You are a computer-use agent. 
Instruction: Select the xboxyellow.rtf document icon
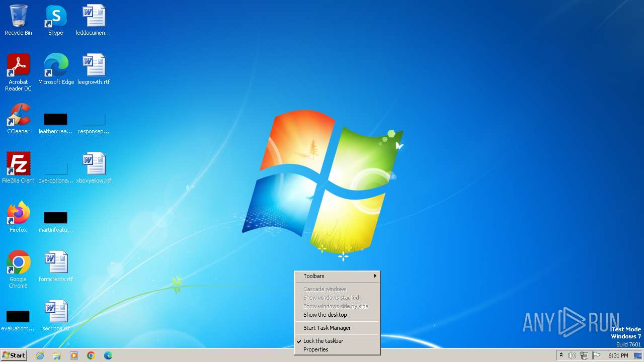click(94, 168)
